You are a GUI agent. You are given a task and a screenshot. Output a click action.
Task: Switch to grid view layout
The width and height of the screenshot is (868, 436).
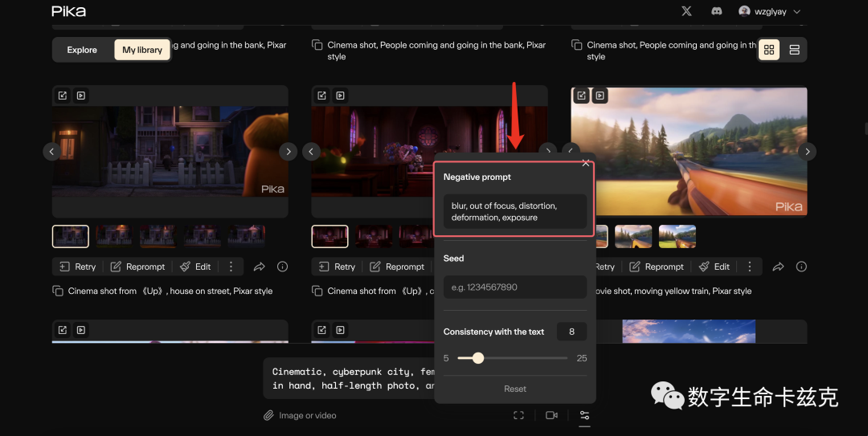click(769, 50)
